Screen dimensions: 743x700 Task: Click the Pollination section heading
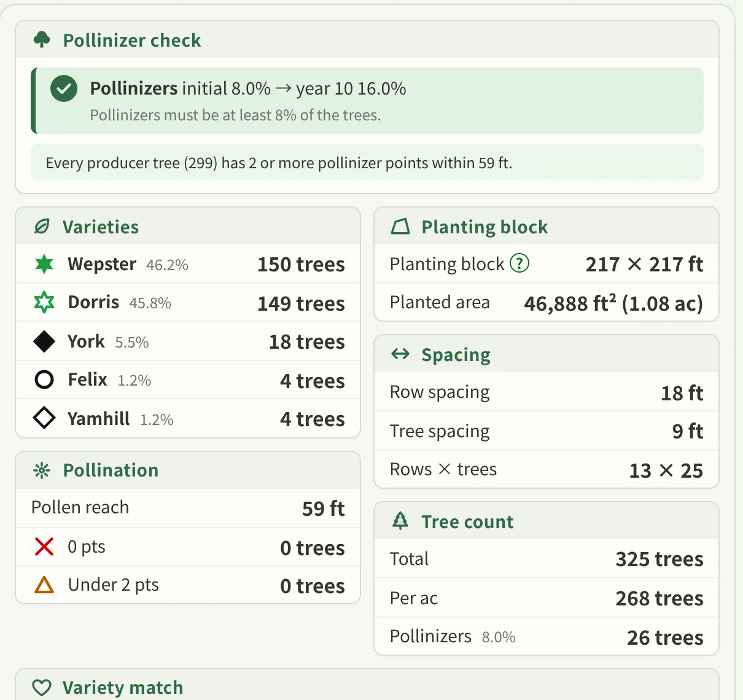111,470
